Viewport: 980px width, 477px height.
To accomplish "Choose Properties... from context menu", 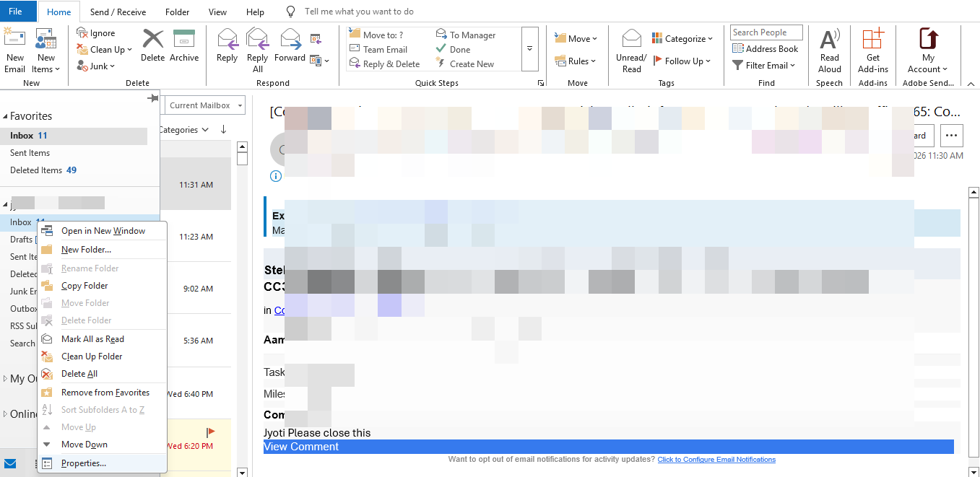I will (103, 463).
